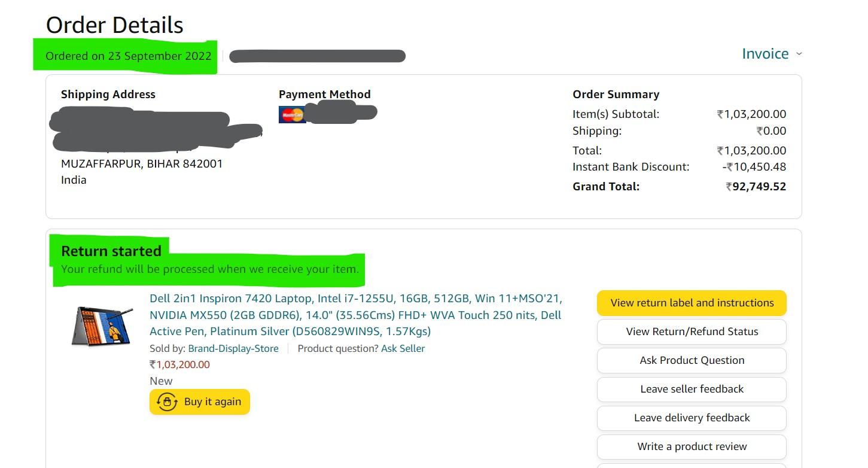The height and width of the screenshot is (468, 868).
Task: Open the Dell 2in1 Inspiron 7420 product title
Action: (x=355, y=315)
